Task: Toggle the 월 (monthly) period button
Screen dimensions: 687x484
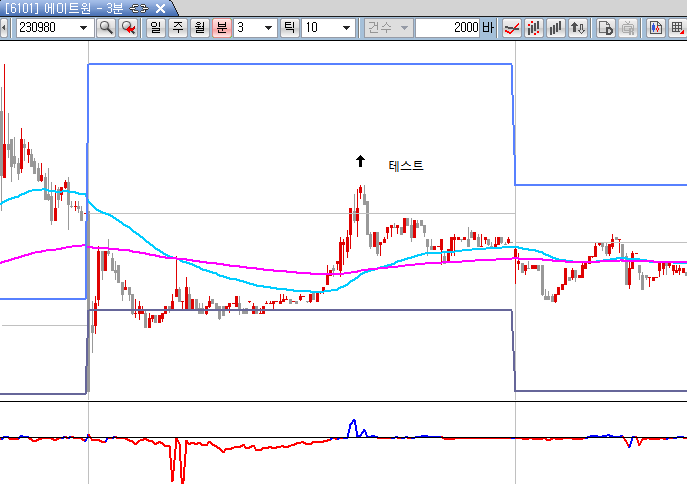Action: pyautogui.click(x=200, y=28)
